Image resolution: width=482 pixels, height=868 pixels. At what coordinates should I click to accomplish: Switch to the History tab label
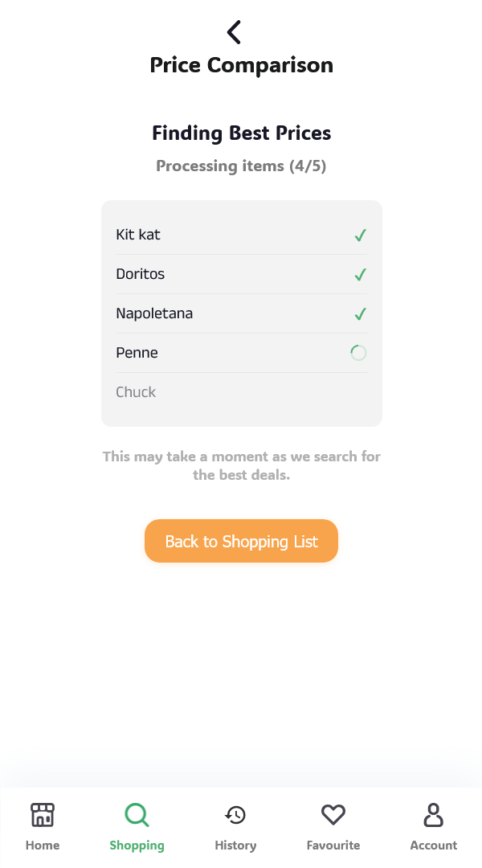(235, 845)
